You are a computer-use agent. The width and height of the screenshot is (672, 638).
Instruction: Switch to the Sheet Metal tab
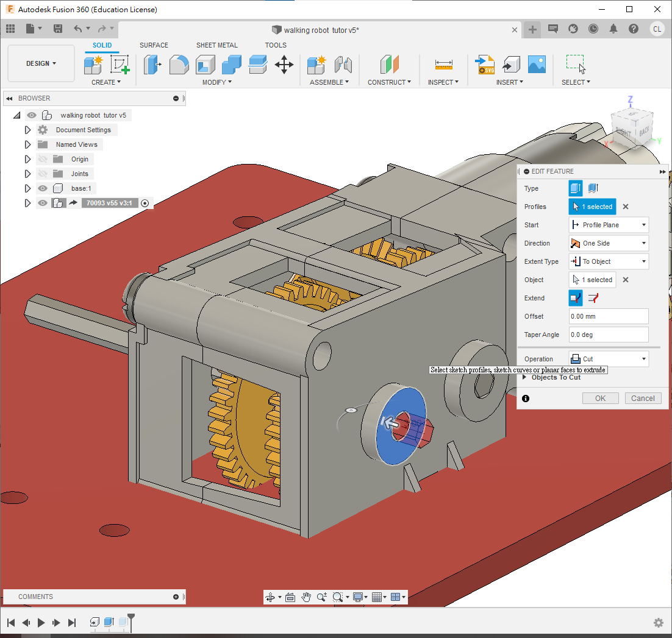click(x=216, y=45)
